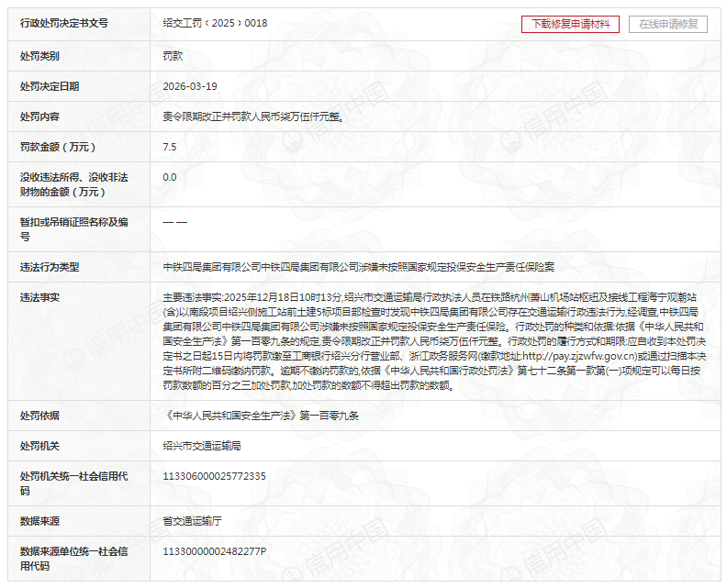
Task: Click the 罚款金额（万元）row label
Action: tap(58, 147)
